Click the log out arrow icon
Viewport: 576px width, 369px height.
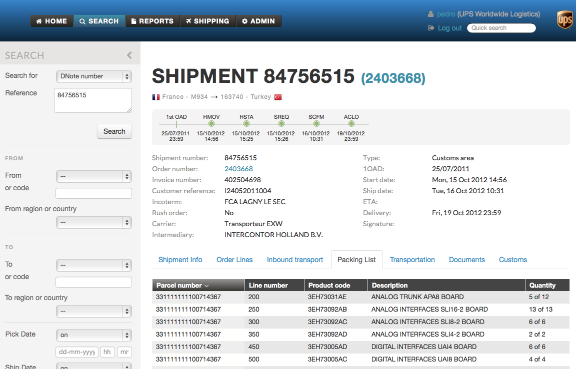tap(431, 28)
